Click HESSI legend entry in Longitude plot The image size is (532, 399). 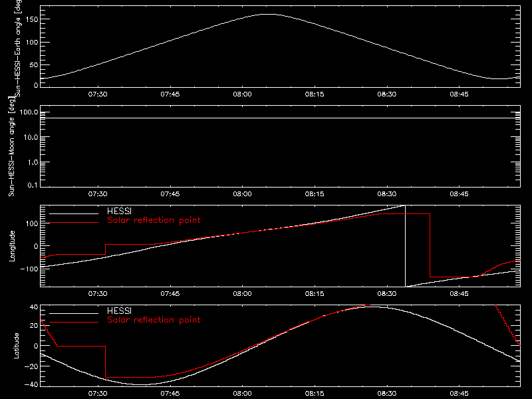pyautogui.click(x=119, y=211)
